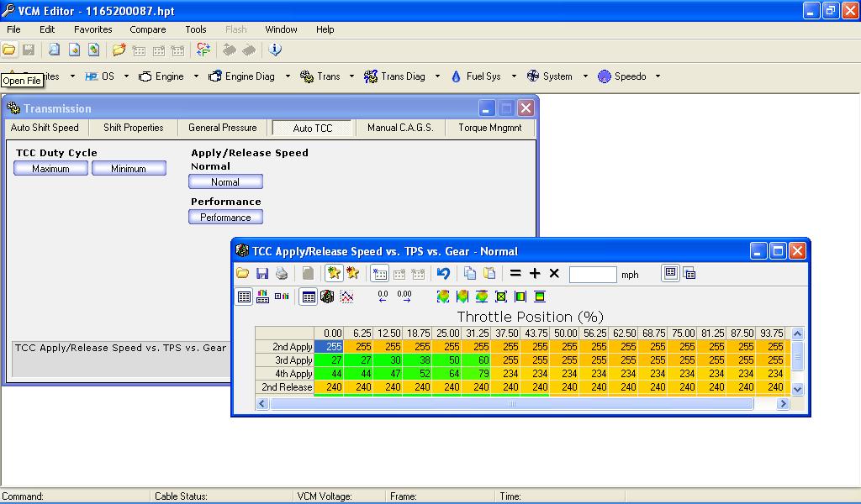Switch to the Auto Shift Speed tab
This screenshot has height=504, width=861.
[x=45, y=128]
